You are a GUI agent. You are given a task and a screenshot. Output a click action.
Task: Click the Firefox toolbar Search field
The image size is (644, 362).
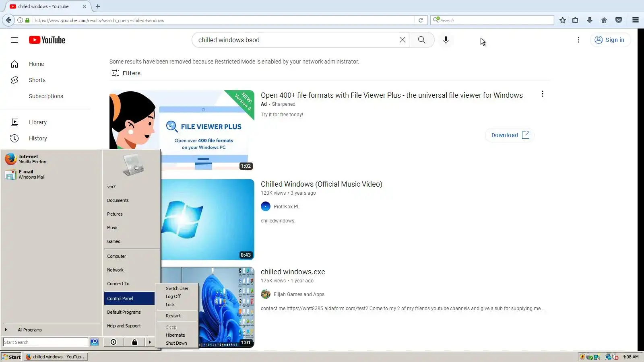tap(492, 20)
